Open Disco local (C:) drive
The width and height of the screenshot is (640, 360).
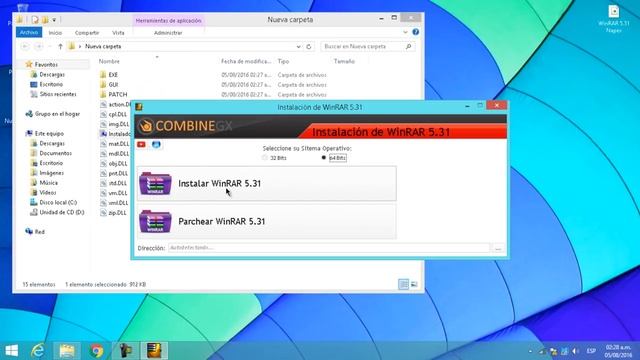(x=58, y=202)
